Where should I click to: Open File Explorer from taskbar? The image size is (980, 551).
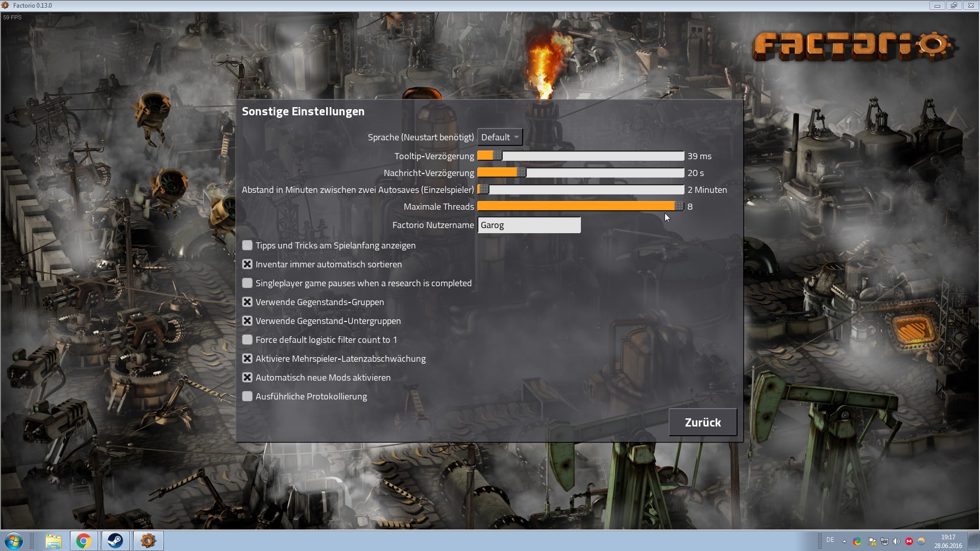(x=54, y=541)
